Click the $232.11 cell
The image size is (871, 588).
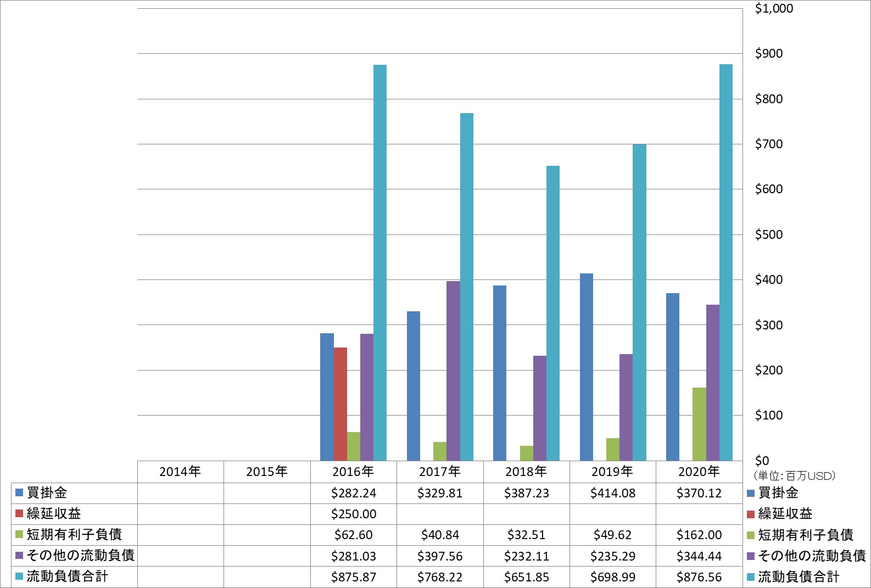[x=526, y=556]
